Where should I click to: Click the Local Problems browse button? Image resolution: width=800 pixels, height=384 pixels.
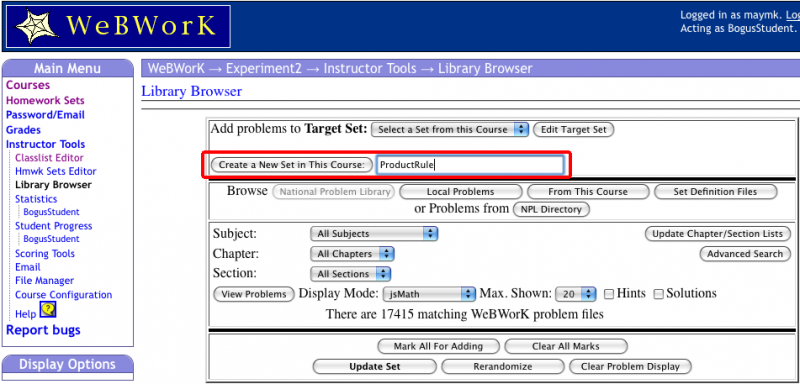(461, 192)
